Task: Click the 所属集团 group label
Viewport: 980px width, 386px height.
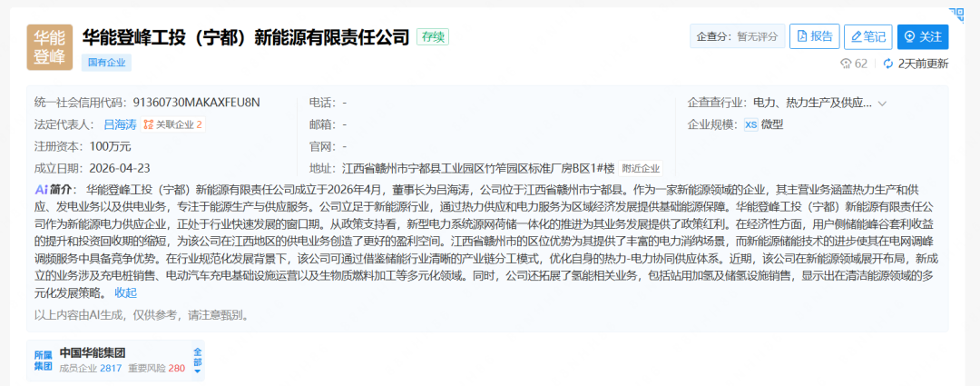Action: 44,360
